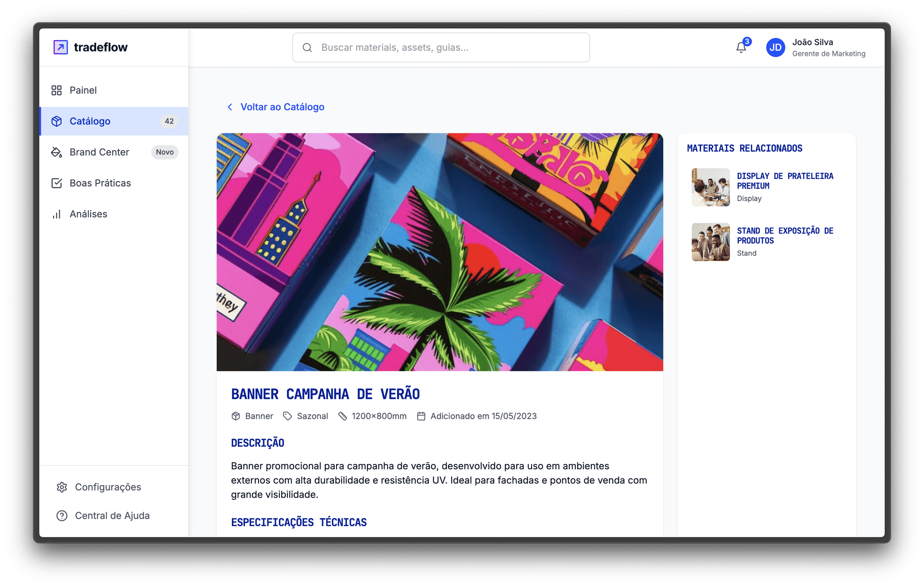
Task: Click the Análises bar chart icon
Action: 56,214
